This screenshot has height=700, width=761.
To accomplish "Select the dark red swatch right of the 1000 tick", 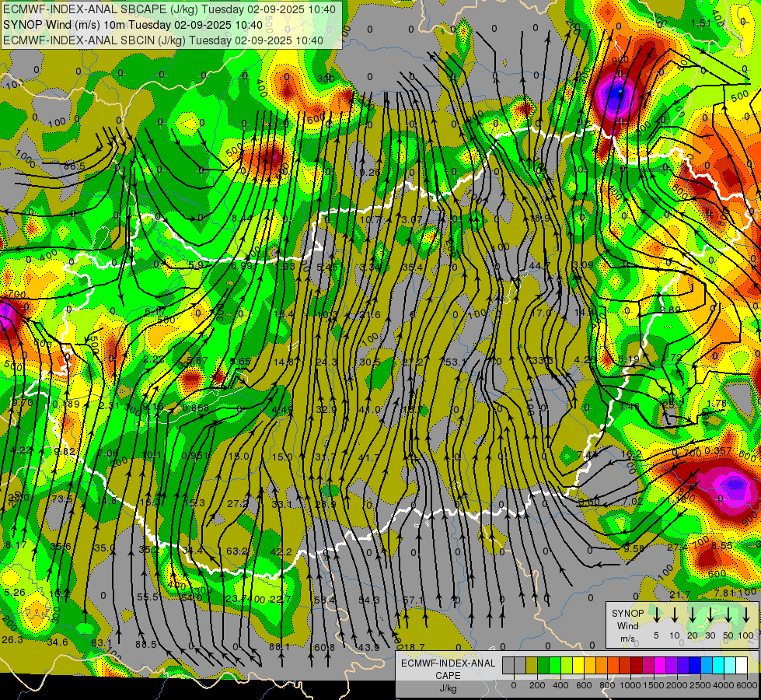I will (637, 665).
